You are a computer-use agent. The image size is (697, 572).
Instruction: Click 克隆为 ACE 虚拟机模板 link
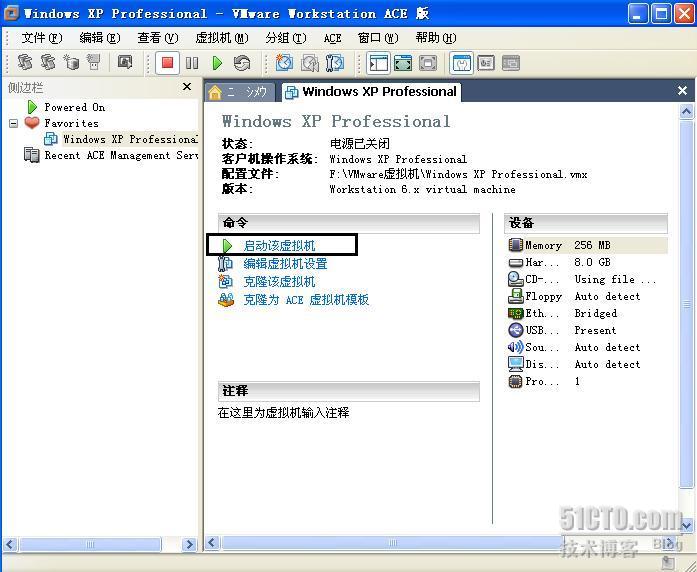pyautogui.click(x=306, y=300)
